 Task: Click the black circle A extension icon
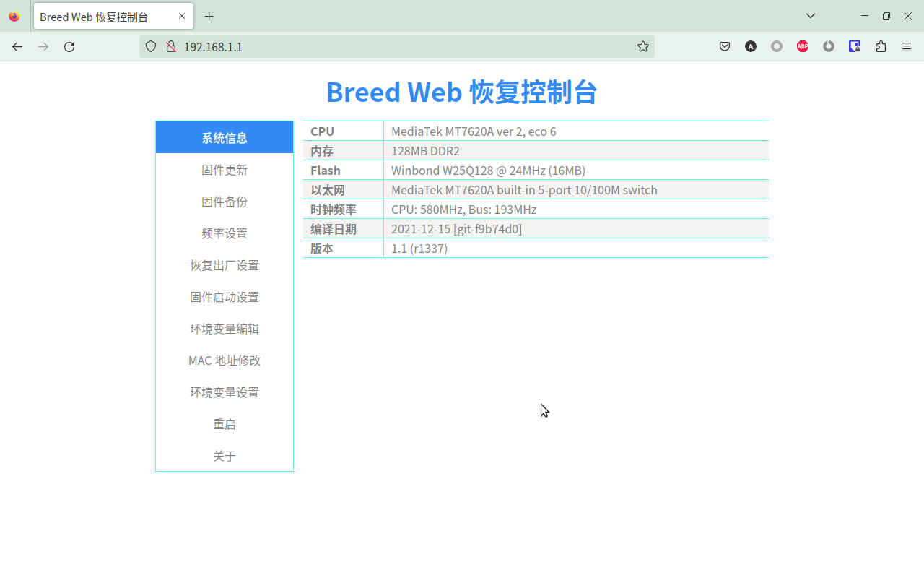click(x=751, y=46)
